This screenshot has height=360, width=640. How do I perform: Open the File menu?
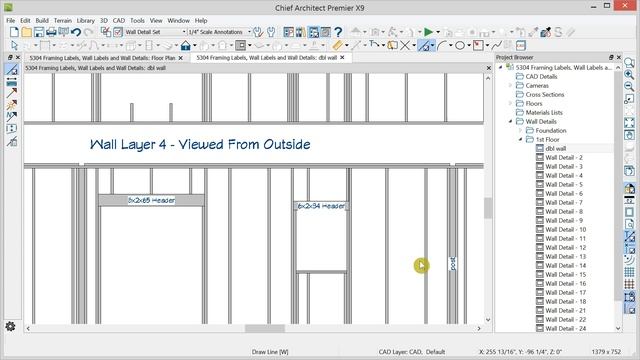(x=11, y=20)
